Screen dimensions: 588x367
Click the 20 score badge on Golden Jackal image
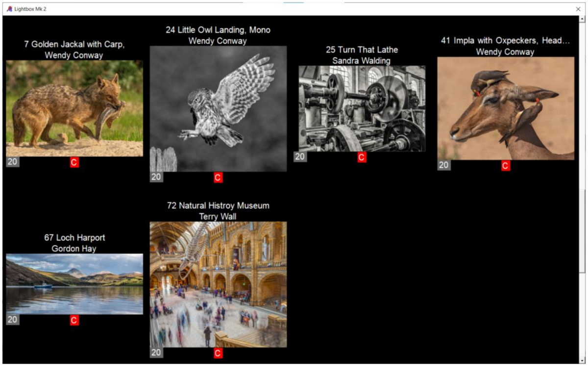13,162
